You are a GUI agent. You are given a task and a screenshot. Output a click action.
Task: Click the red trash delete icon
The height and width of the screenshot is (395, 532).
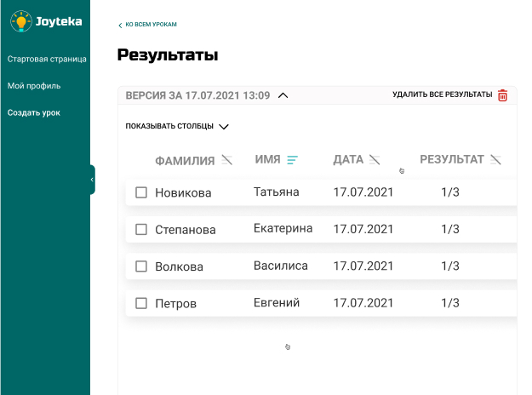(x=502, y=95)
